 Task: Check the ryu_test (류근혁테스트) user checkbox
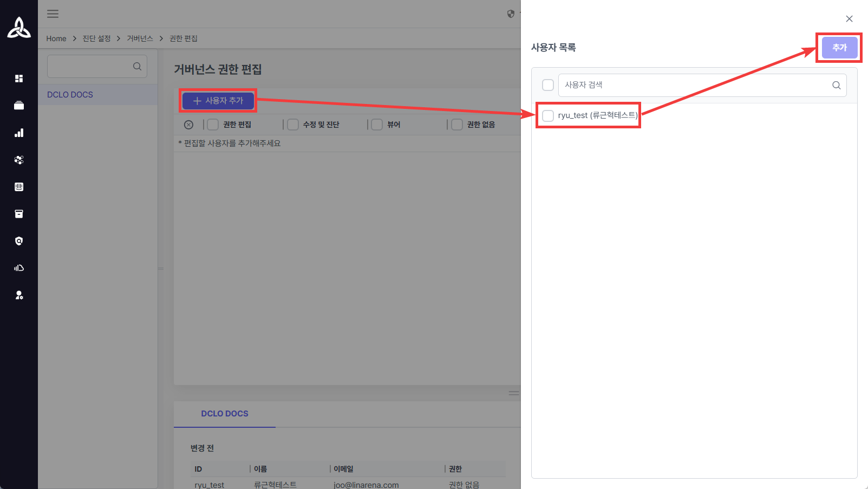pyautogui.click(x=548, y=115)
